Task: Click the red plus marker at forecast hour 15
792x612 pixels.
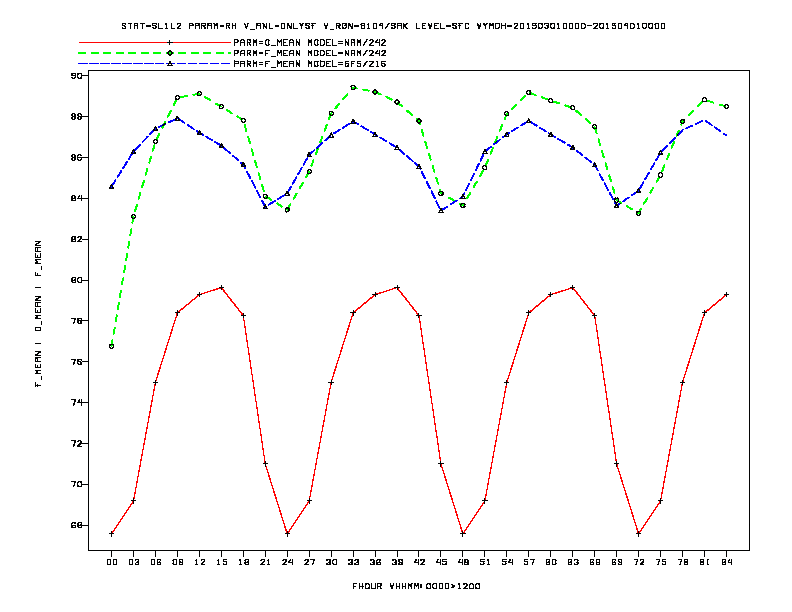Action: tap(221, 288)
